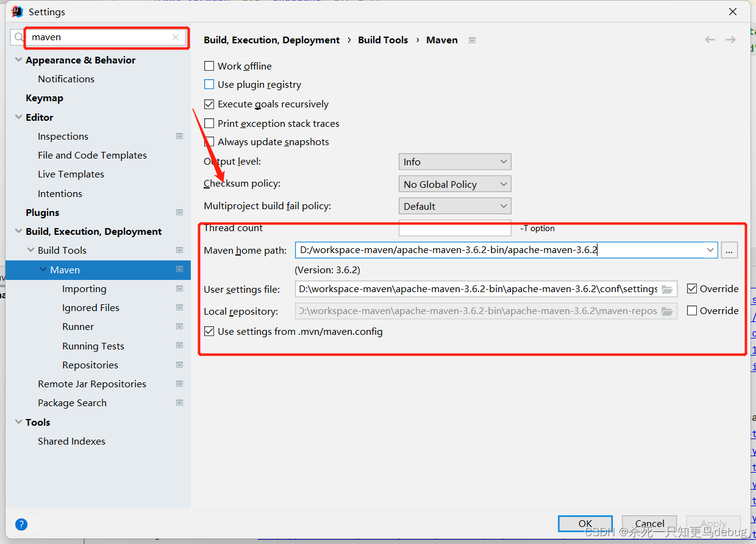Screen dimensions: 756x544
Task: Close the Settings dialog with the X button
Action: click(732, 12)
